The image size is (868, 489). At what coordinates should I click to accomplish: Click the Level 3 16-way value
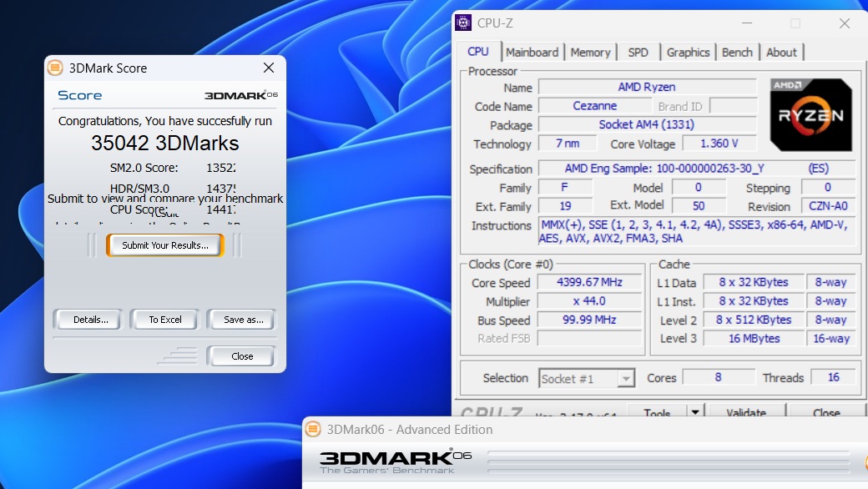(x=831, y=338)
